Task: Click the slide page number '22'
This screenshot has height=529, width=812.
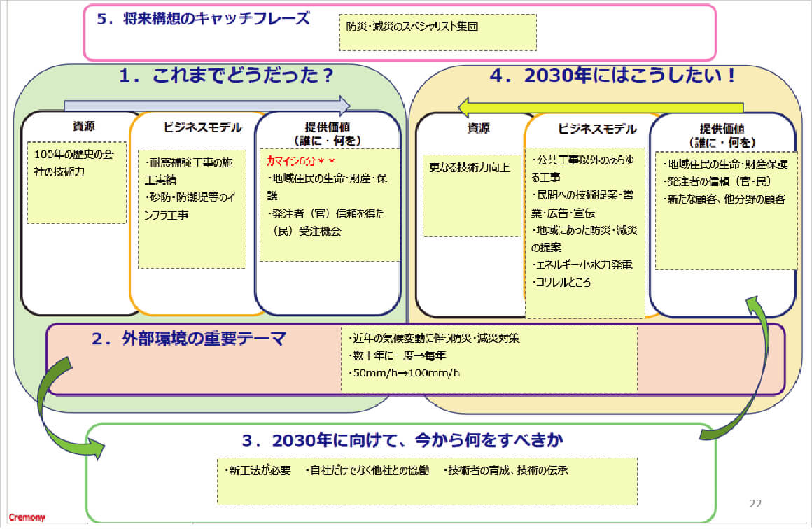Action: 755,503
